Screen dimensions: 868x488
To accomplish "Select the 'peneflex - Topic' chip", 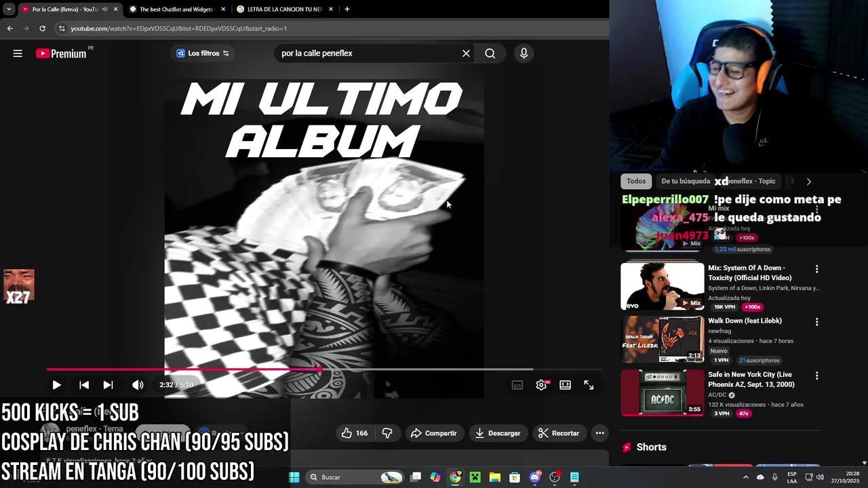I will [x=752, y=181].
